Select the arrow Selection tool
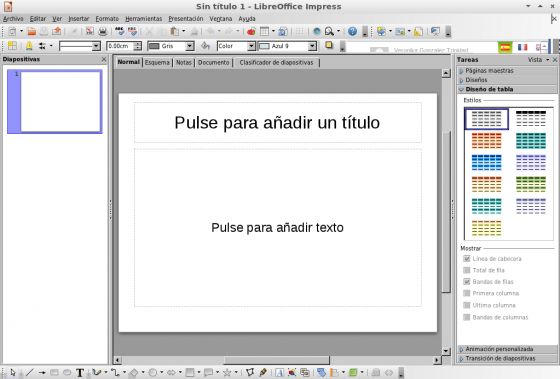Screen dimensions: 560x379 click(13, 373)
